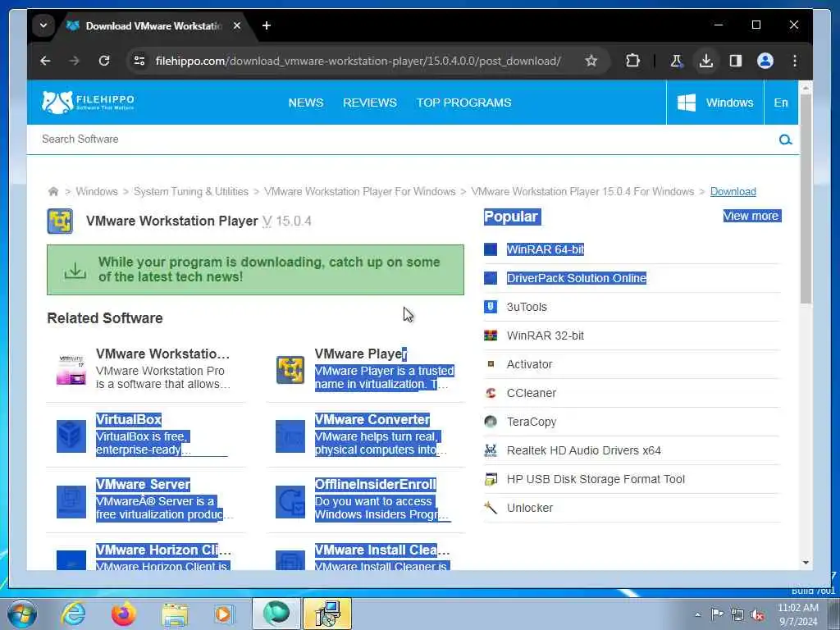840x630 pixels.
Task: Show browser downloads panel
Action: (x=706, y=61)
